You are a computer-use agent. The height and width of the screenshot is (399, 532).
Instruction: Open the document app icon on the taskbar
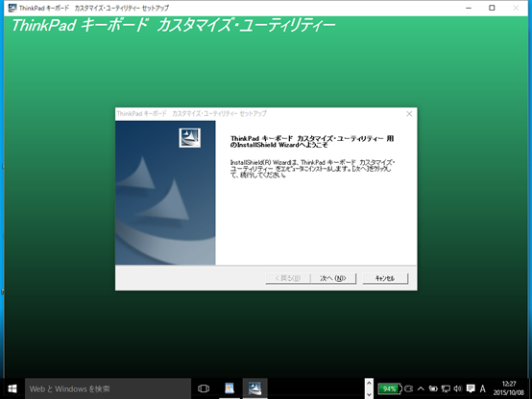pos(230,388)
